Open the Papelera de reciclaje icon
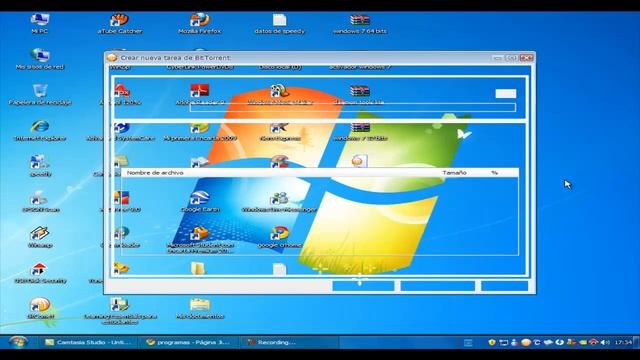 click(40, 95)
